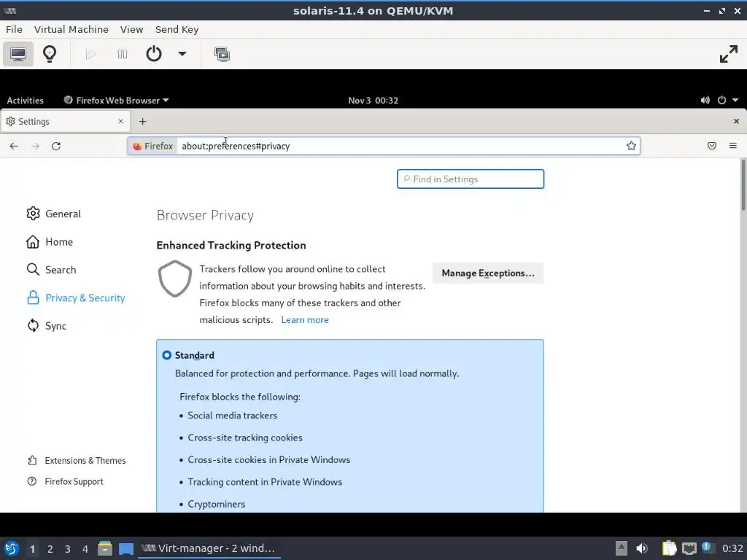Open guest volume indicator
Screen dimensions: 747x560
pyautogui.click(x=705, y=101)
